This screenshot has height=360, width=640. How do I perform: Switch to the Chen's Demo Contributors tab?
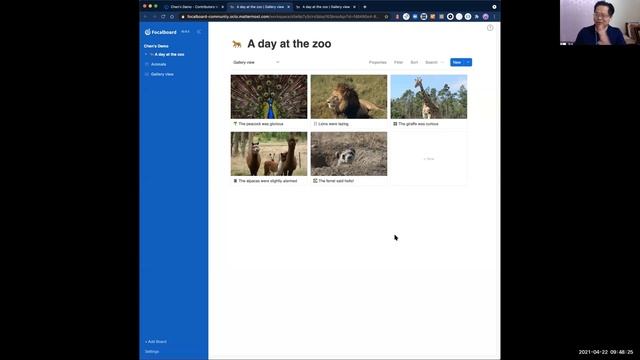coord(193,7)
